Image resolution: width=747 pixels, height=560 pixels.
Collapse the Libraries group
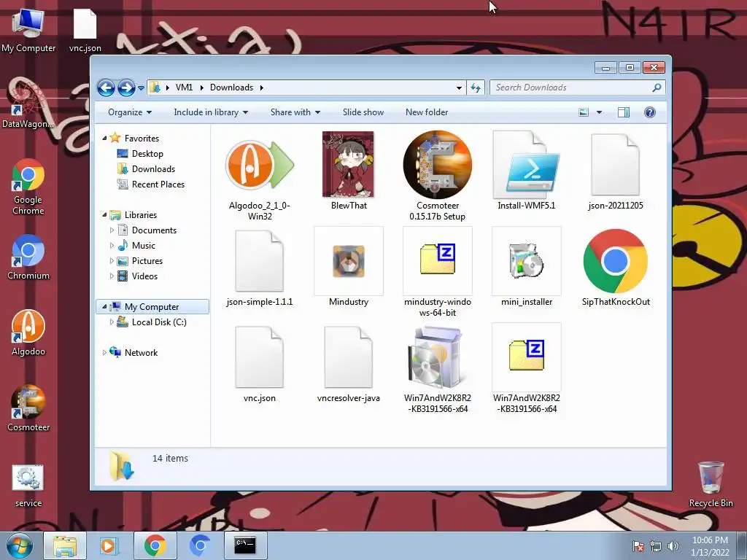[x=104, y=215]
